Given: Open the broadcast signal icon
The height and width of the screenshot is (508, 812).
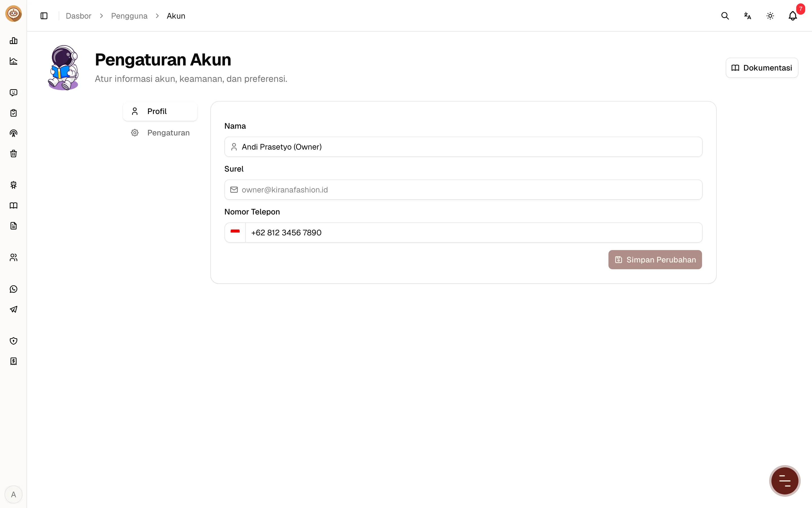Looking at the screenshot, I should [x=14, y=133].
